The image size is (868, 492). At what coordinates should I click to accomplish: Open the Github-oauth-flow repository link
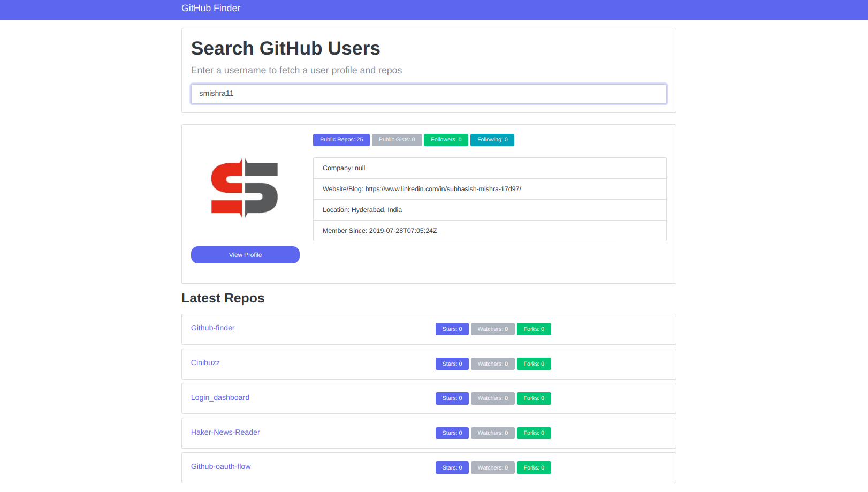click(220, 466)
